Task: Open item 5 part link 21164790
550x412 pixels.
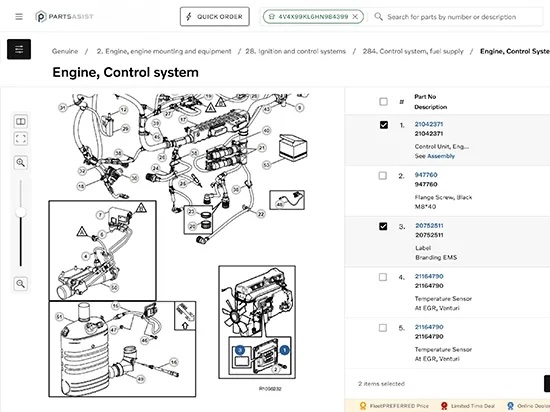Action: (429, 327)
